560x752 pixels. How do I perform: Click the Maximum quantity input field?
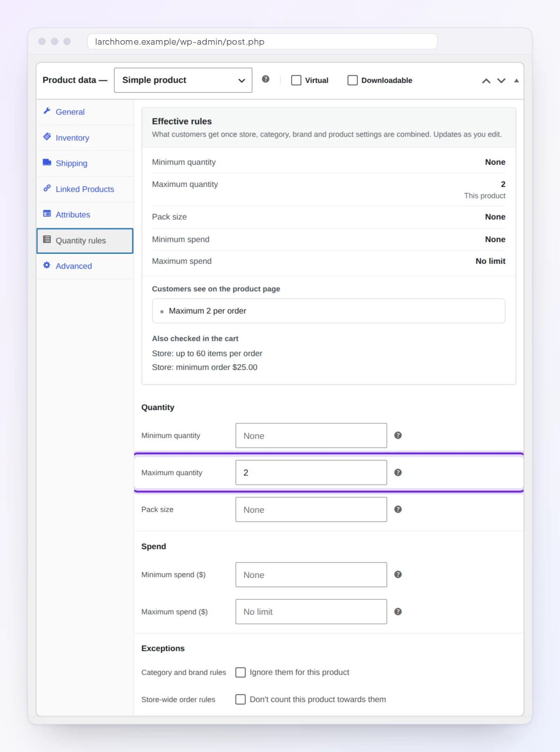tap(311, 473)
